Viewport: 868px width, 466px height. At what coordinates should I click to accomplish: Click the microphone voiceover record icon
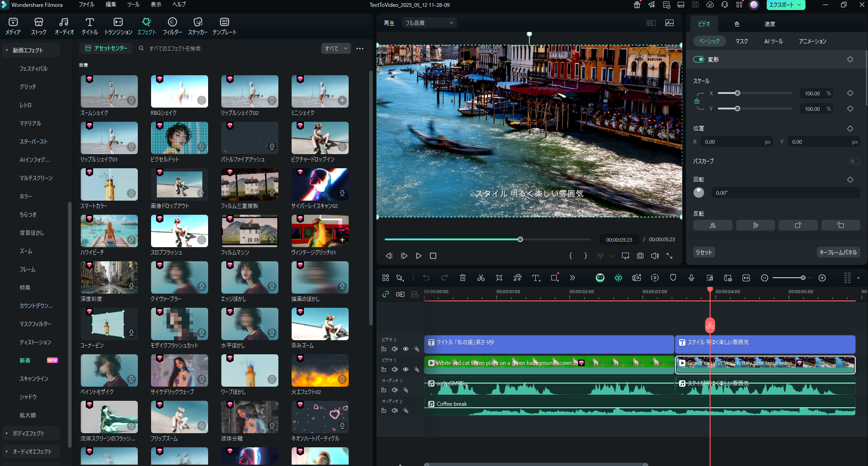tap(691, 278)
